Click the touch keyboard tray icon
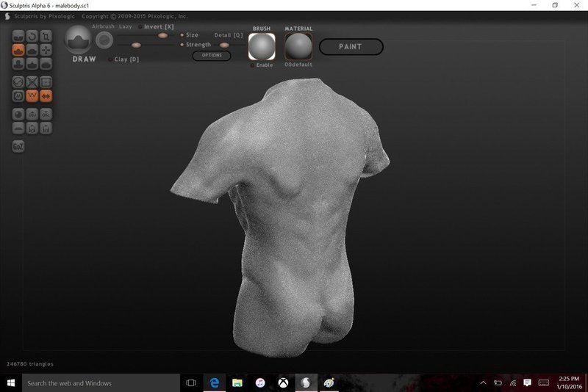This screenshot has width=588, height=392. pos(544,382)
